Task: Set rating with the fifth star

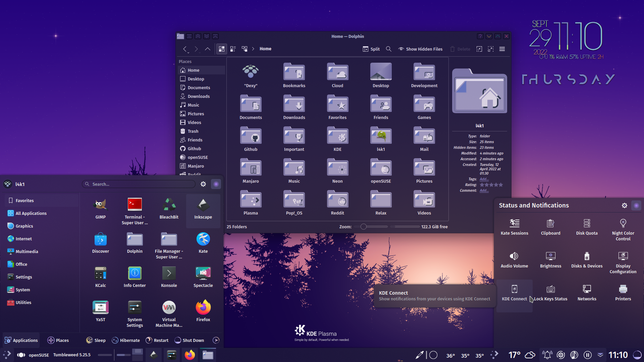Action: tap(501, 185)
